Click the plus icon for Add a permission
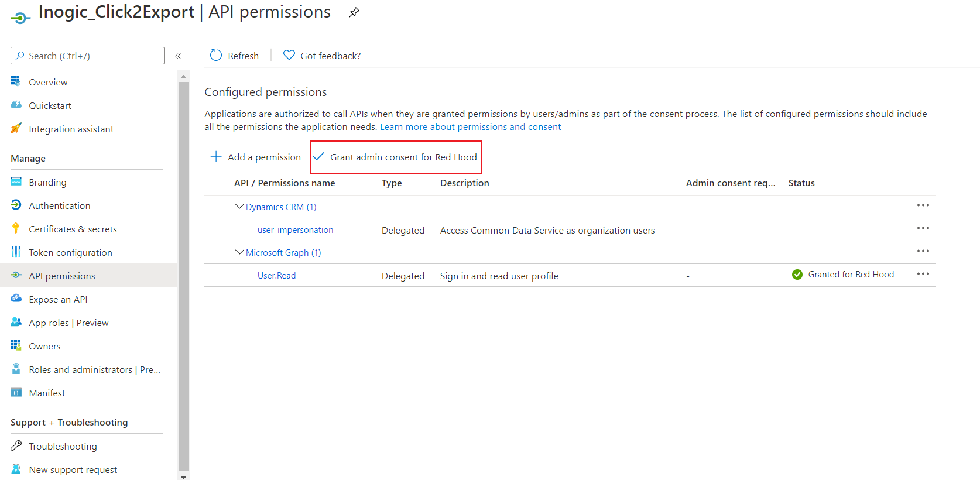Screen dimensions: 980x480 pos(216,156)
